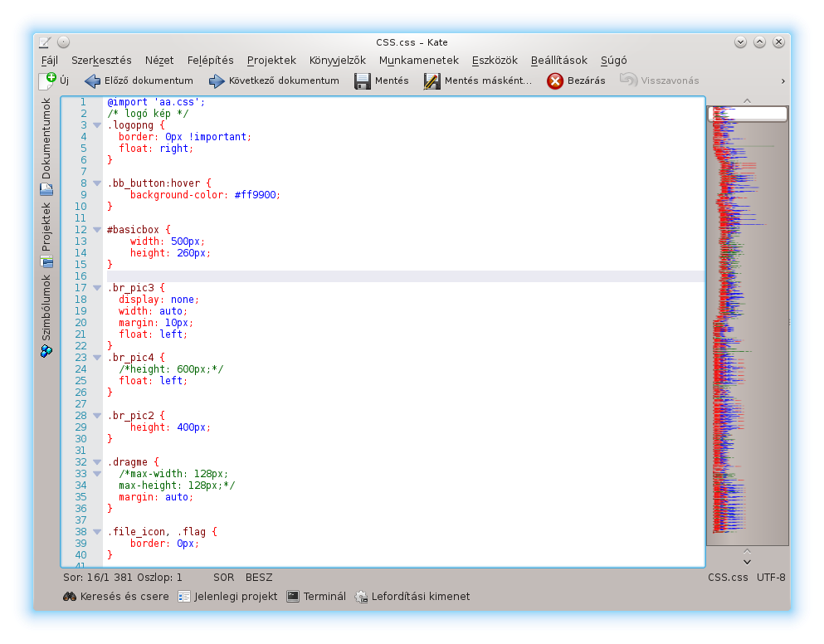Open the Nézet menu
This screenshot has width=824, height=644.
coord(159,61)
